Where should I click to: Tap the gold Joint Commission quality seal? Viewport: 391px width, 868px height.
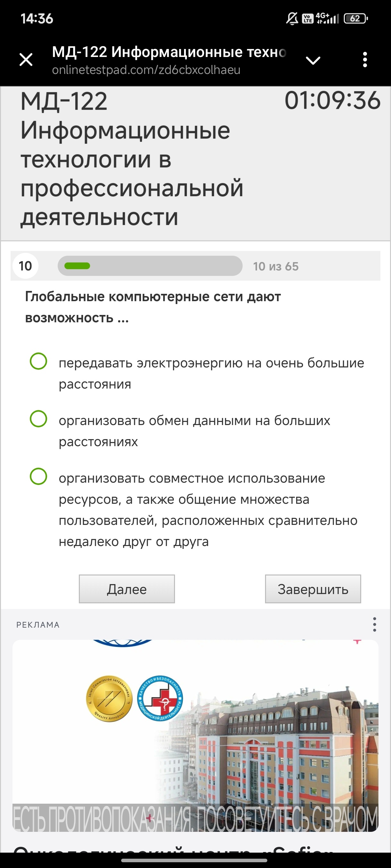coord(109,699)
